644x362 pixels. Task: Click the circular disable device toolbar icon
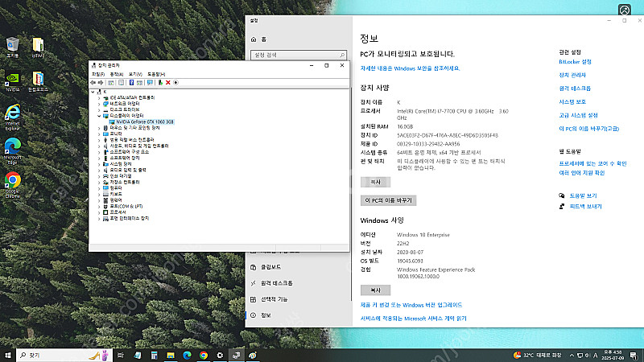pos(175,83)
